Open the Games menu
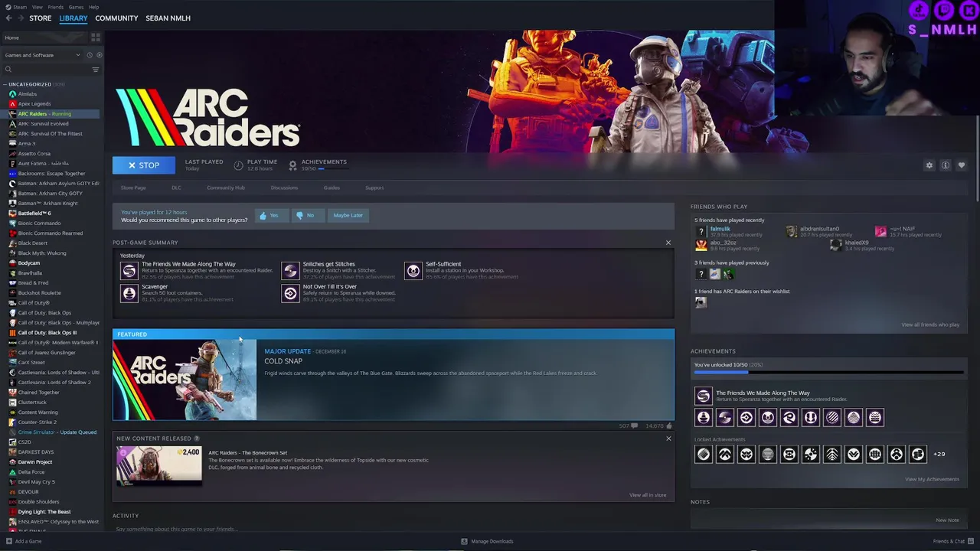The height and width of the screenshot is (551, 980). pyautogui.click(x=76, y=7)
